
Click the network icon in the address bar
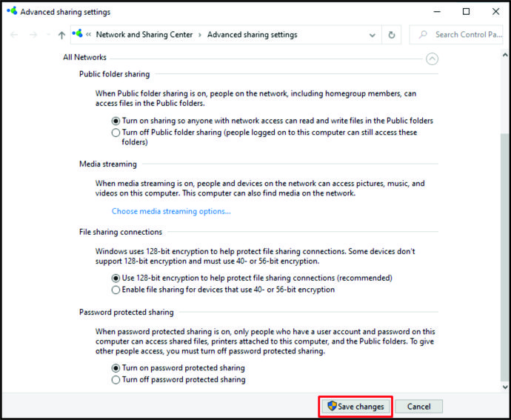tap(77, 33)
